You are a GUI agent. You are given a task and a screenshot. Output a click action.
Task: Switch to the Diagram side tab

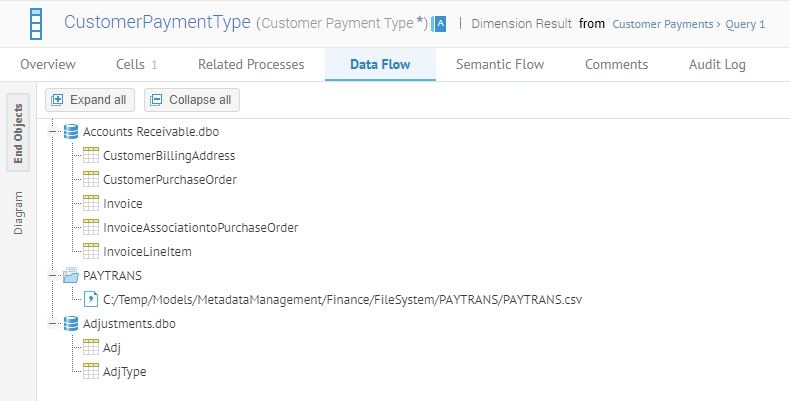click(x=18, y=213)
